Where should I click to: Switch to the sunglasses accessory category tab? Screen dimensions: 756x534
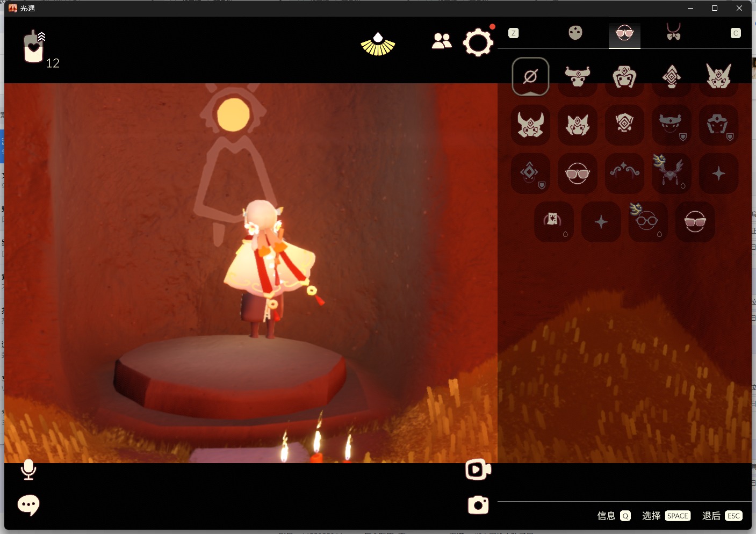(x=624, y=33)
